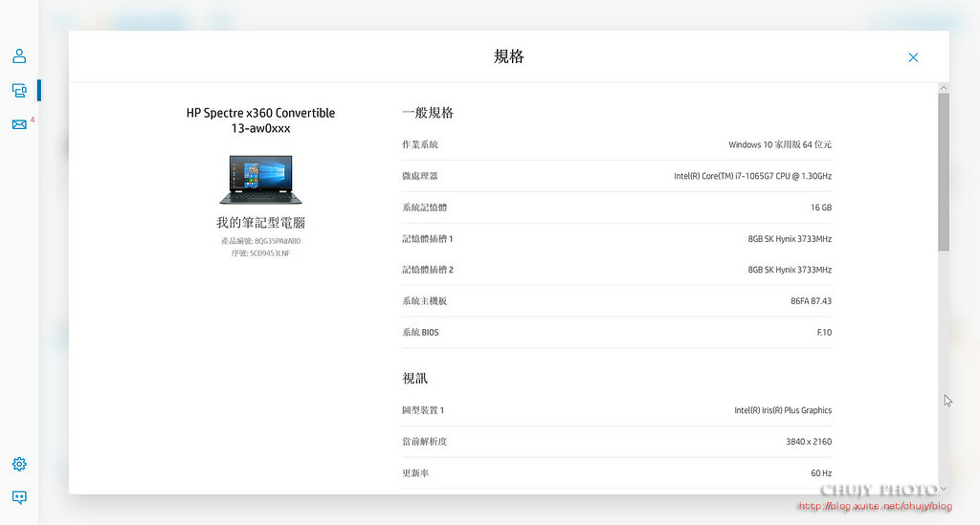The height and width of the screenshot is (525, 980).
Task: Click the F.10 BIOS value
Action: click(824, 332)
